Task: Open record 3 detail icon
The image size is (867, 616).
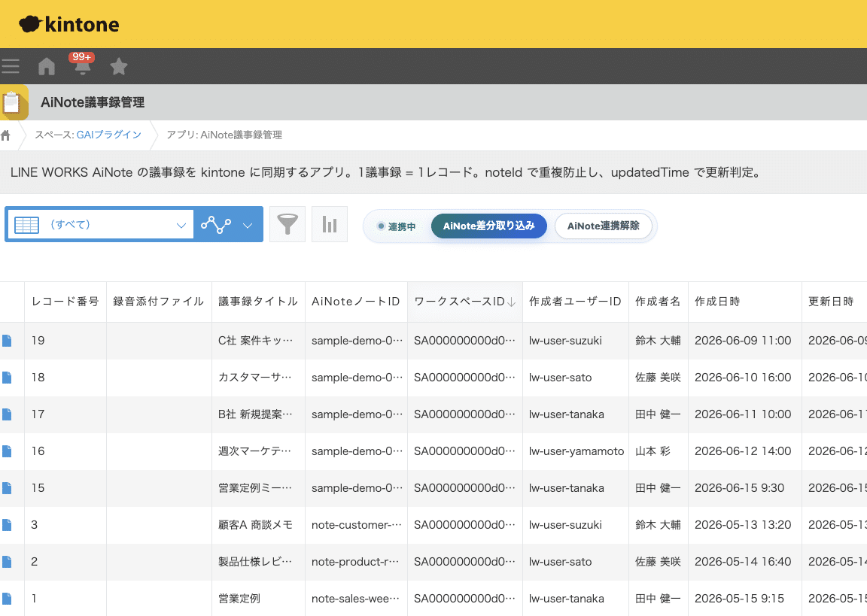Action: pos(7,525)
